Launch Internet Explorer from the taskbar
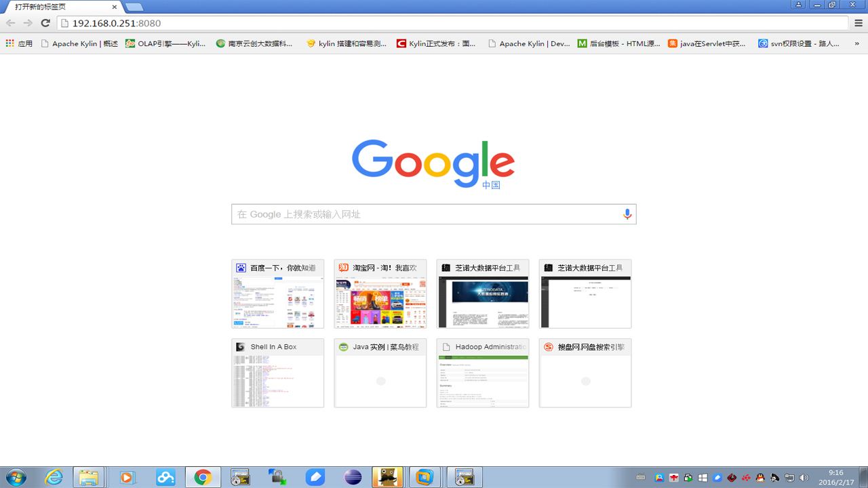 point(53,477)
